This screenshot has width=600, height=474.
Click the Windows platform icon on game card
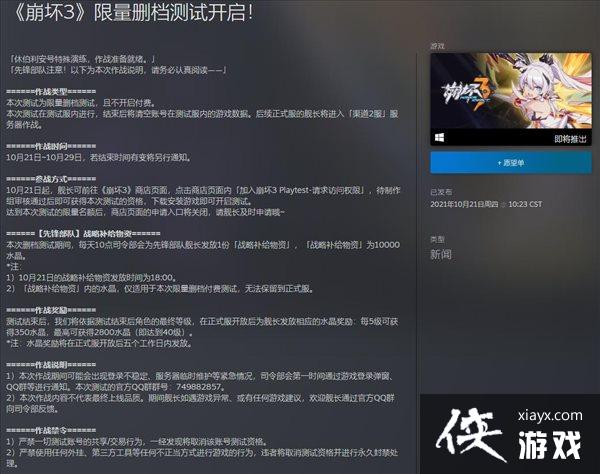439,138
